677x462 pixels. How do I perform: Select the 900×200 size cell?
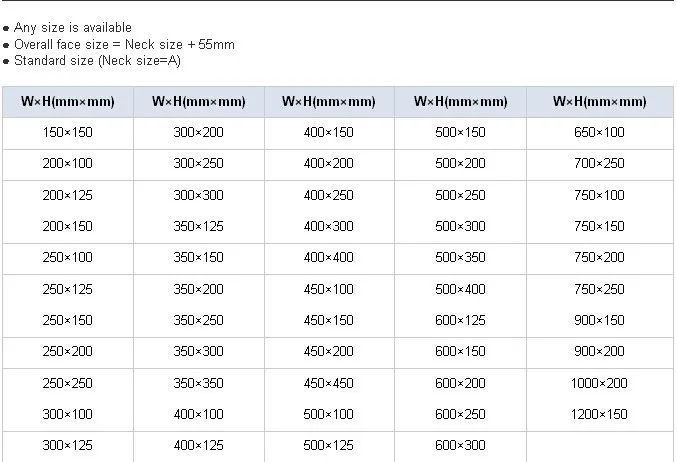[600, 351]
